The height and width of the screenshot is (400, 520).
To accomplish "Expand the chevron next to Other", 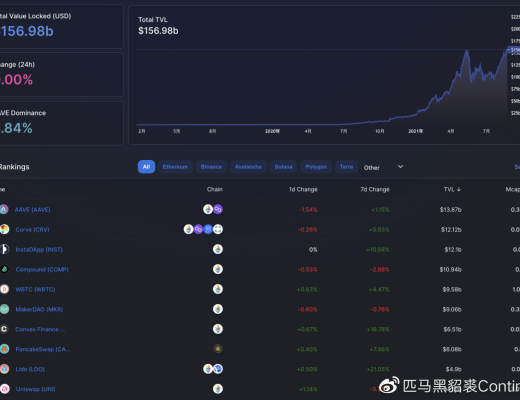I will coord(400,167).
